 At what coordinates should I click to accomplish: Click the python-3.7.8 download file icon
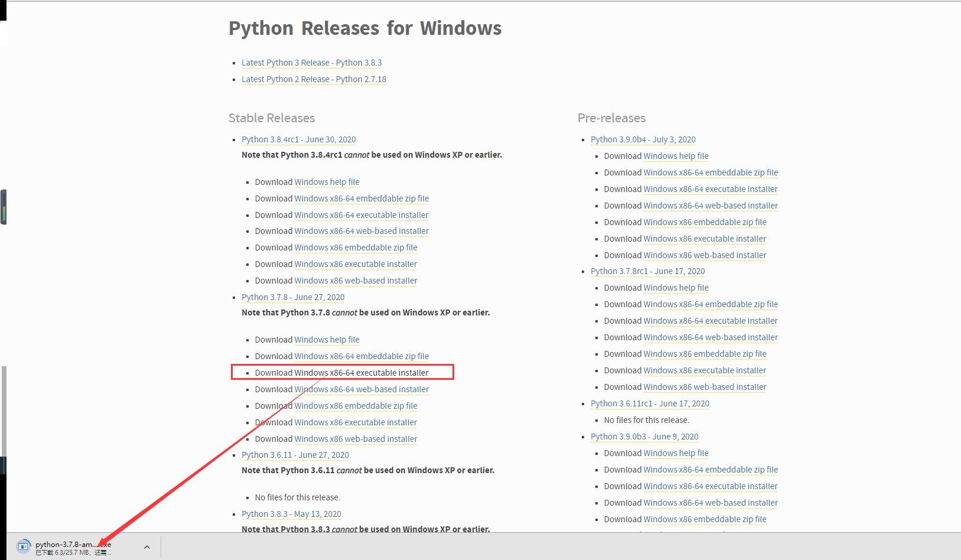point(24,546)
